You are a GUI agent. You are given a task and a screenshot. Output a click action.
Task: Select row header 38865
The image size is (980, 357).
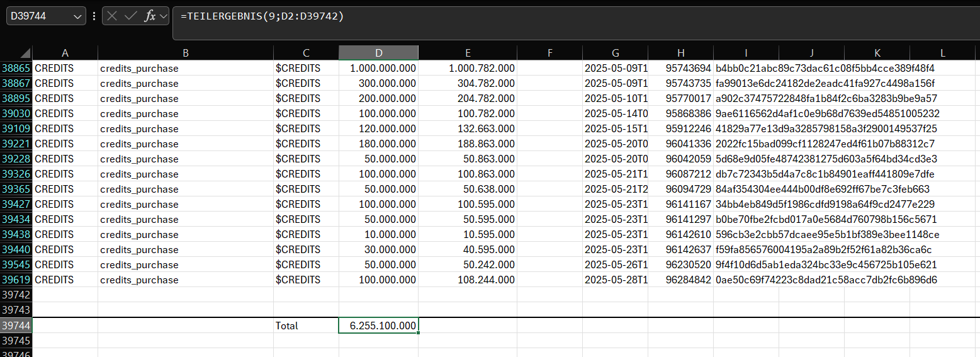pyautogui.click(x=16, y=68)
